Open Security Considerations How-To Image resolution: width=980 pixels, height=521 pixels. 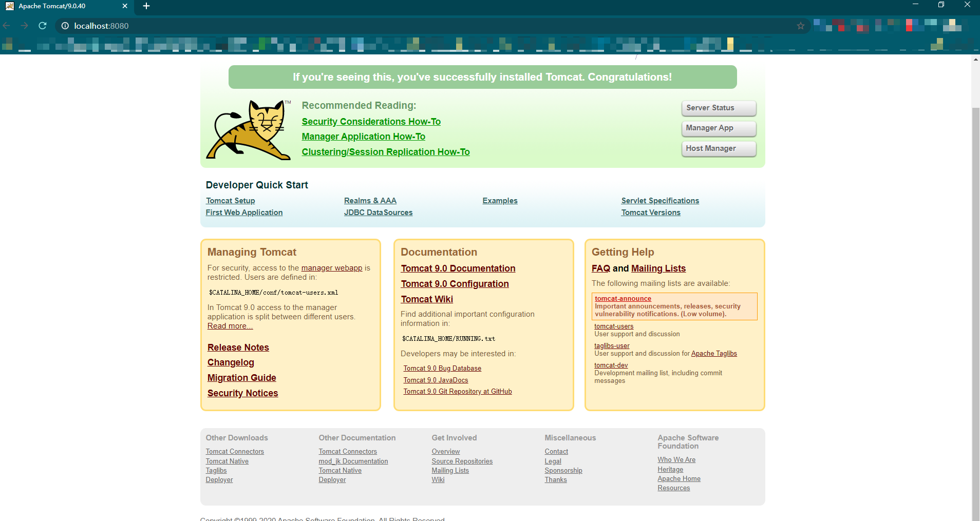(x=371, y=122)
